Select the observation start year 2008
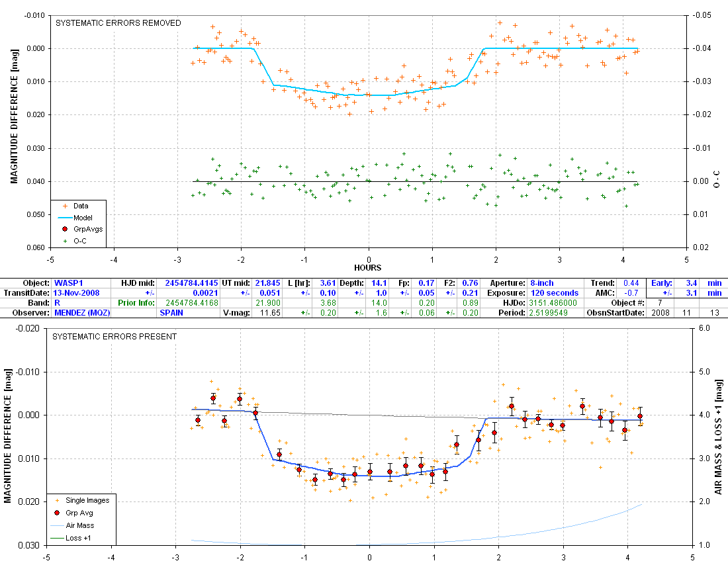Screen dimensions: 728x565 click(660, 313)
